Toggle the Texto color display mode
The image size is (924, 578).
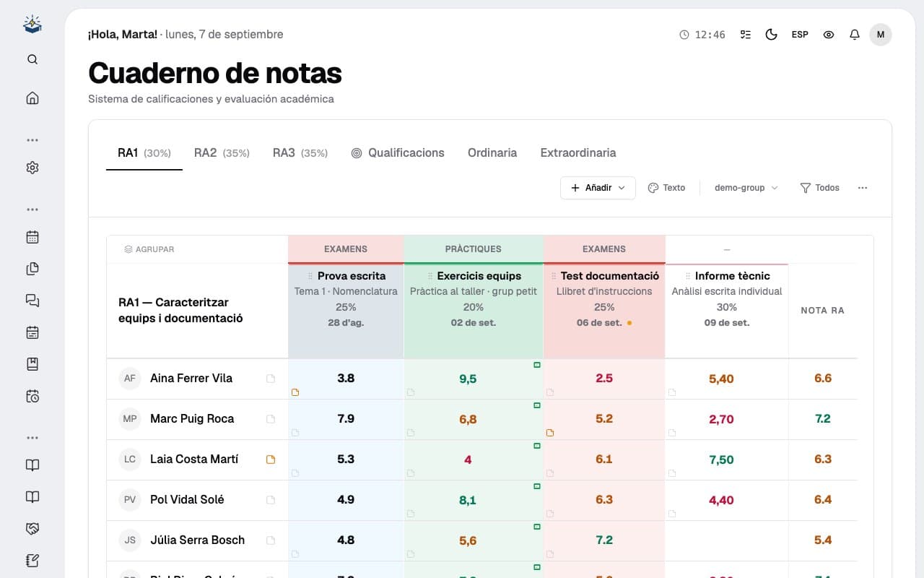(666, 188)
